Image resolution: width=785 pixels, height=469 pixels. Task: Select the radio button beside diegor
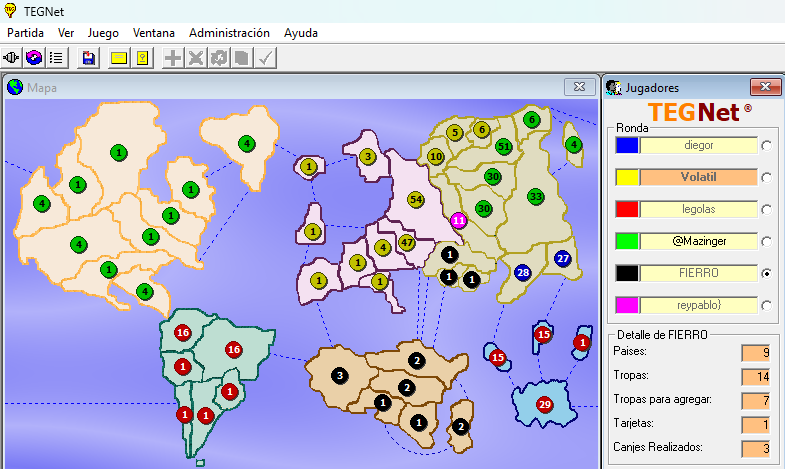[767, 145]
